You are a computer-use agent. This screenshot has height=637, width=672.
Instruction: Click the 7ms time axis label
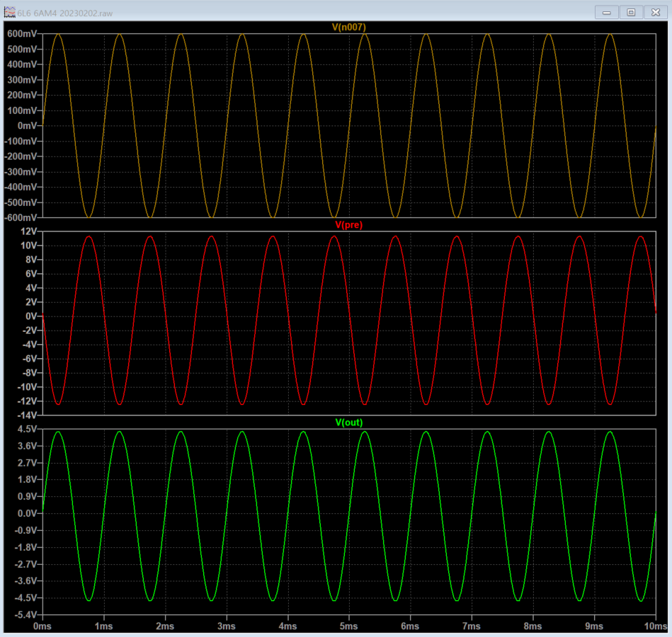(x=472, y=626)
